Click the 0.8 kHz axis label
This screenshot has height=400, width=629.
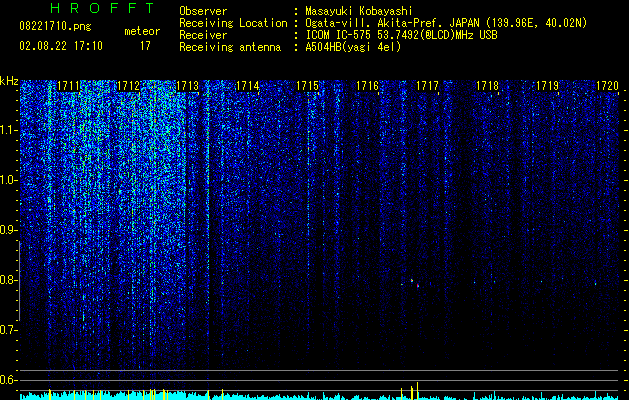click(x=7, y=280)
